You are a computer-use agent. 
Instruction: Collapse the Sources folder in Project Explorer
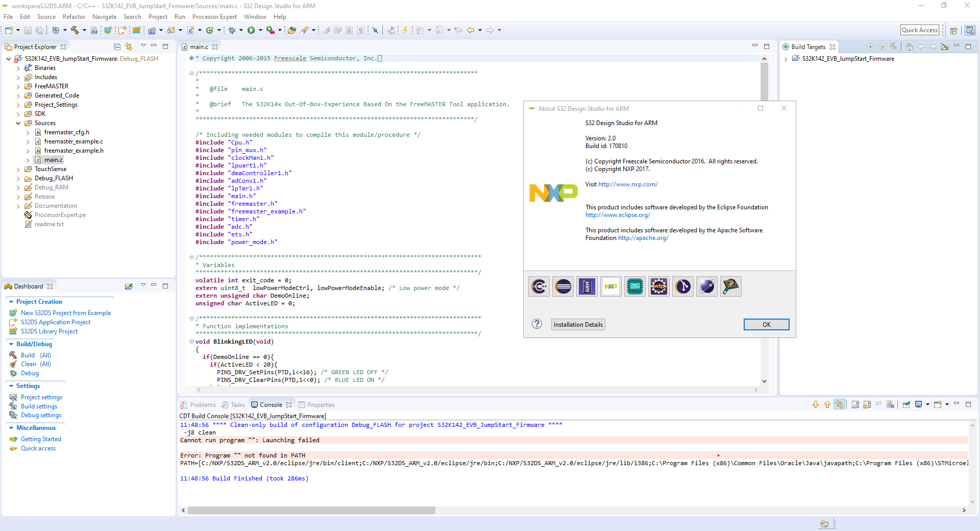pyautogui.click(x=18, y=123)
